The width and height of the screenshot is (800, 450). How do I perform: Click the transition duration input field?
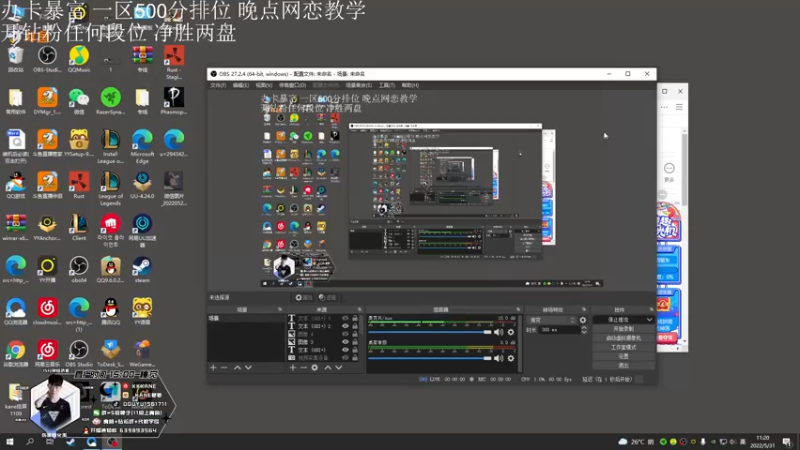point(560,330)
